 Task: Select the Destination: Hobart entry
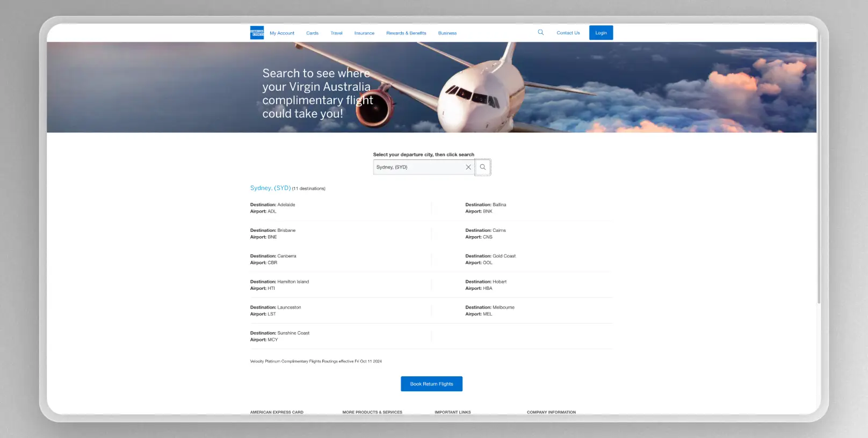[x=486, y=282]
